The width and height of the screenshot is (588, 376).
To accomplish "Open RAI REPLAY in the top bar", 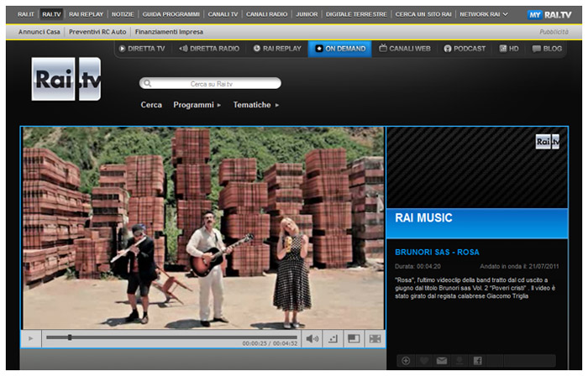I will (x=86, y=14).
